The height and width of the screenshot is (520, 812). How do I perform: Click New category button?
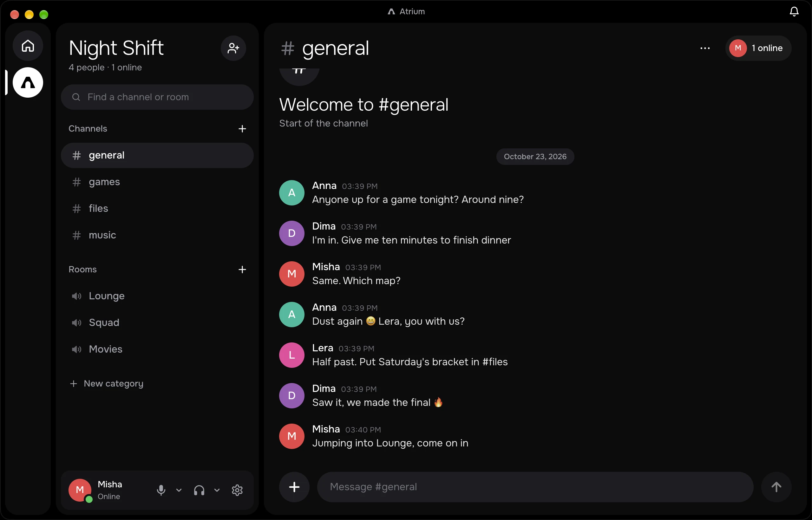click(106, 384)
